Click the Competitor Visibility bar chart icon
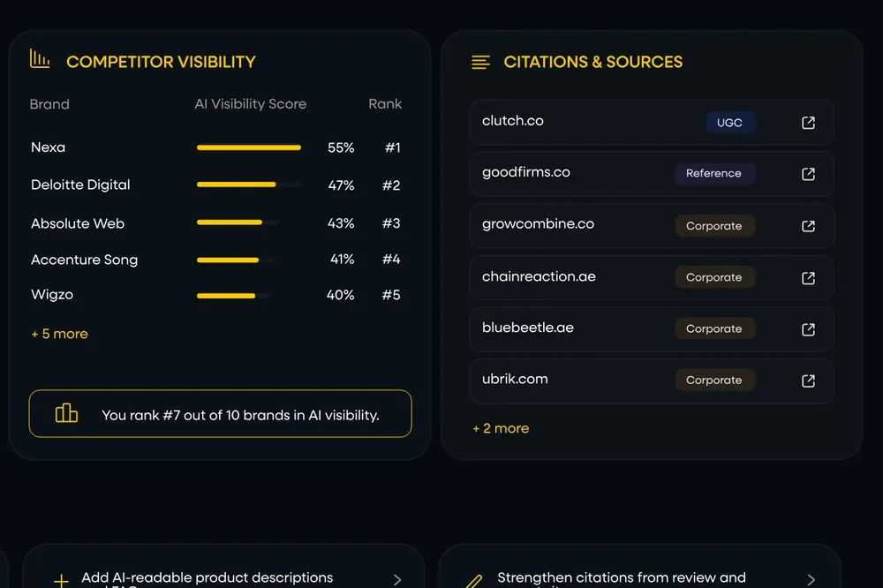Image resolution: width=883 pixels, height=588 pixels. pos(40,58)
